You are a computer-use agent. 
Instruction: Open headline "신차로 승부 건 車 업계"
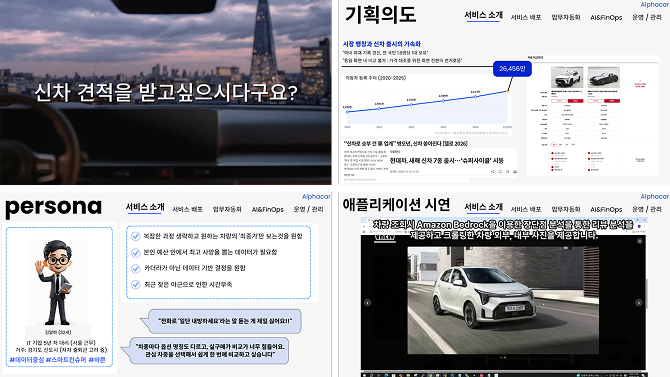pyautogui.click(x=406, y=143)
